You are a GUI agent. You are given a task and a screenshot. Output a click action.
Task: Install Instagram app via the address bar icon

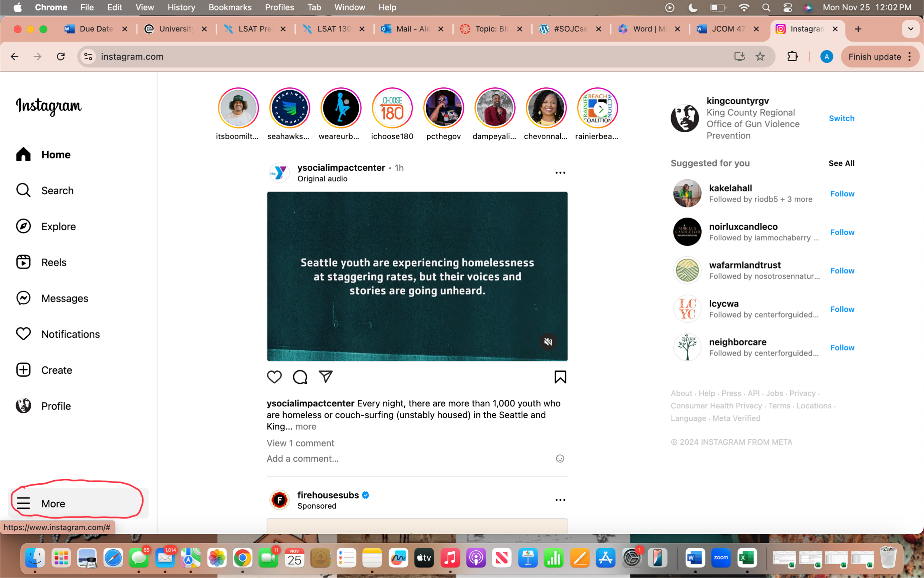tap(739, 56)
